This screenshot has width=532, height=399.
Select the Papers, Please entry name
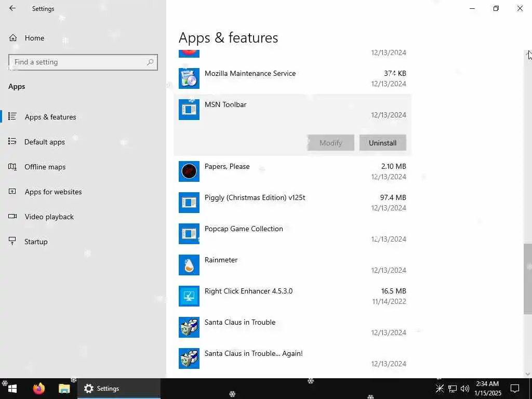pyautogui.click(x=227, y=166)
